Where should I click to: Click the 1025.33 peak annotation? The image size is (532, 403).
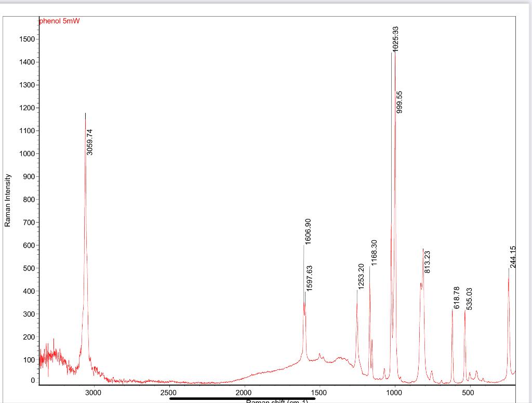pyautogui.click(x=395, y=39)
